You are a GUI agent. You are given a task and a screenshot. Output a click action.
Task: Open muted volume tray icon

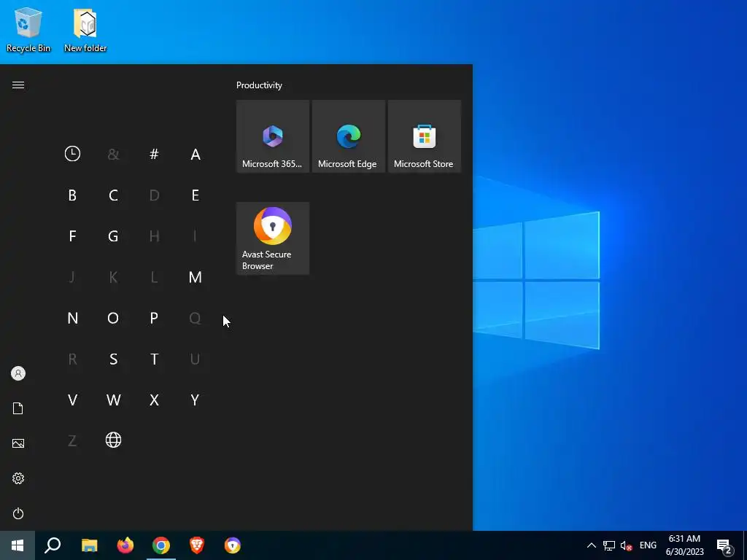(x=626, y=545)
